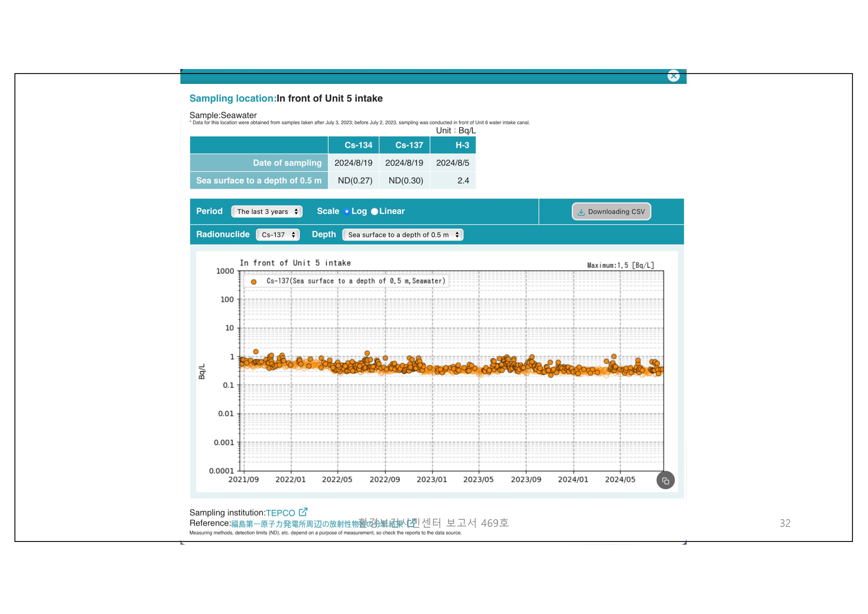Image resolution: width=868 pixels, height=614 pixels.
Task: Open the Depth dropdown selector
Action: (x=403, y=234)
